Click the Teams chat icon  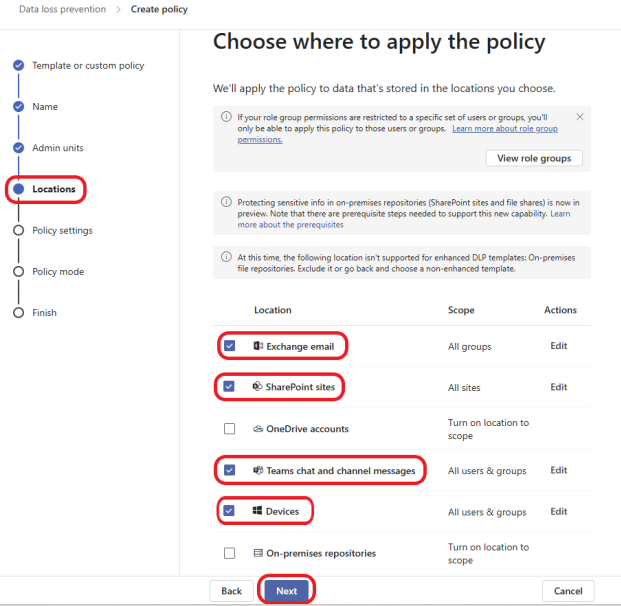pos(258,470)
